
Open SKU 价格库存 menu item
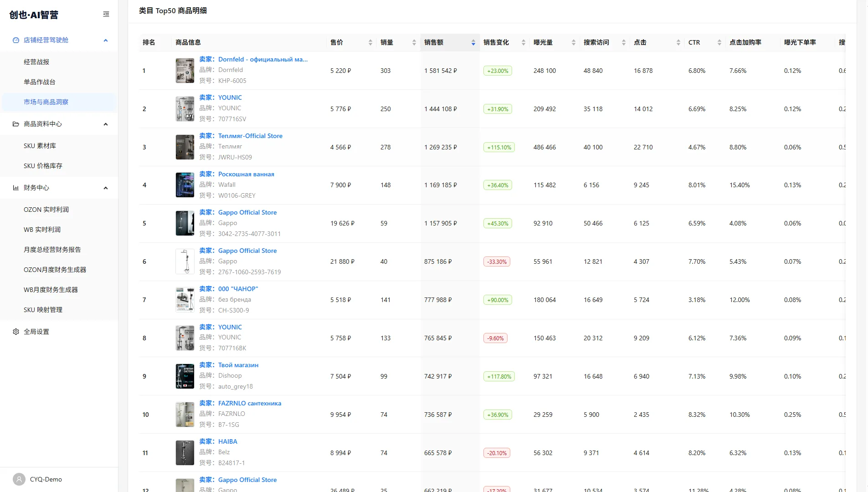(59, 166)
